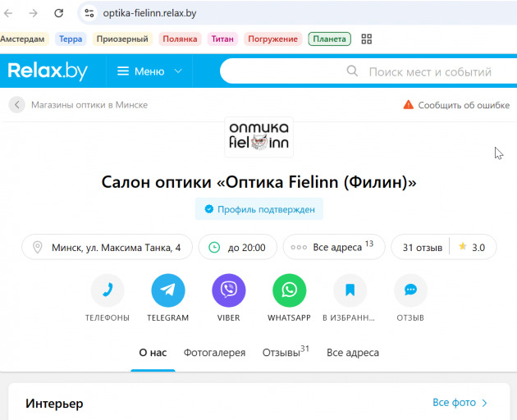Open the Погружение bookmark
This screenshot has width=517, height=420.
coord(272,39)
